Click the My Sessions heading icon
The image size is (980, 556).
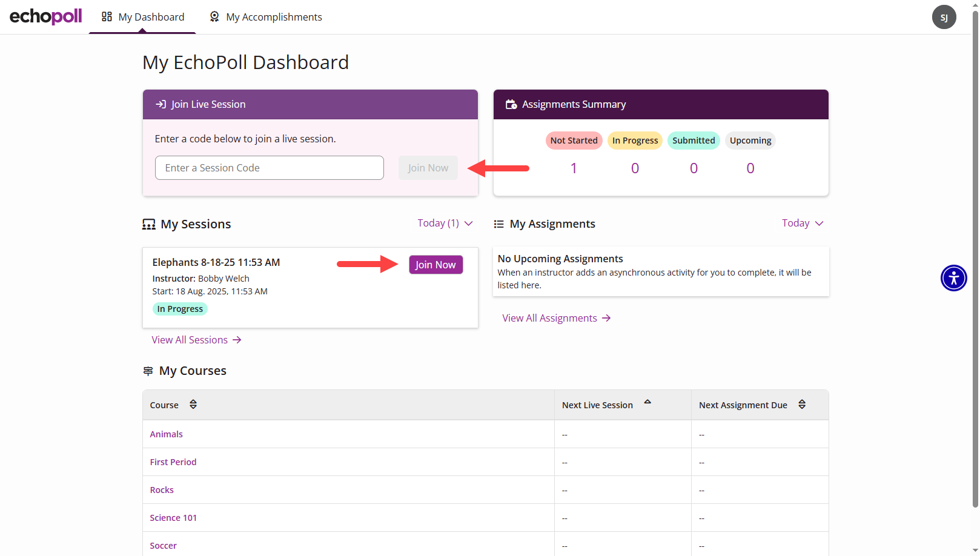148,225
